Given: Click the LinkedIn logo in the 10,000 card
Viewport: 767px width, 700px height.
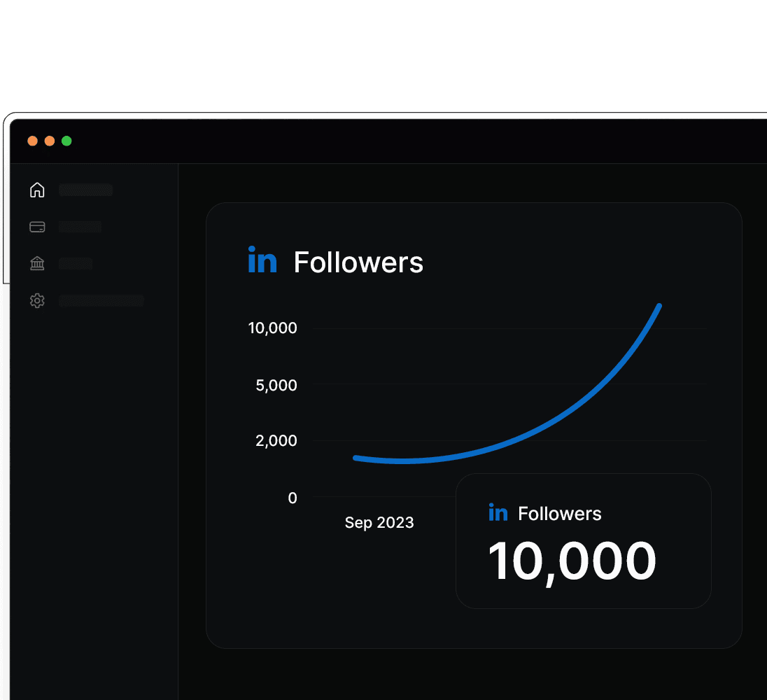Looking at the screenshot, I should point(498,512).
